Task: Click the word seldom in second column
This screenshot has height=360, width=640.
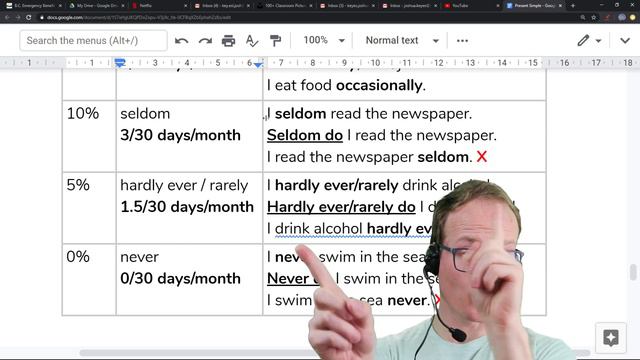Action: [x=145, y=114]
